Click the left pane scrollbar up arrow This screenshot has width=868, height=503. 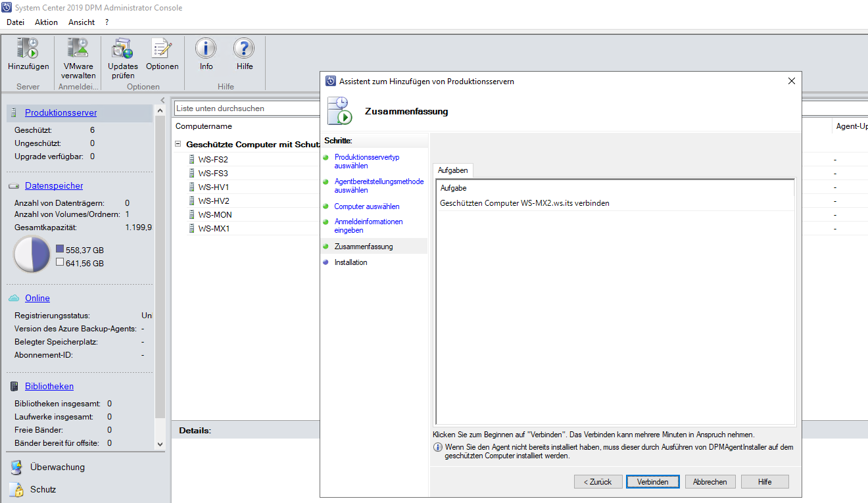160,110
